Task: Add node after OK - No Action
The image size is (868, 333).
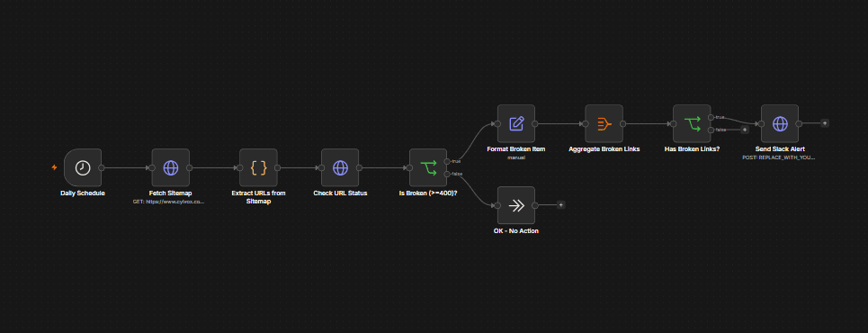Action: tap(560, 205)
